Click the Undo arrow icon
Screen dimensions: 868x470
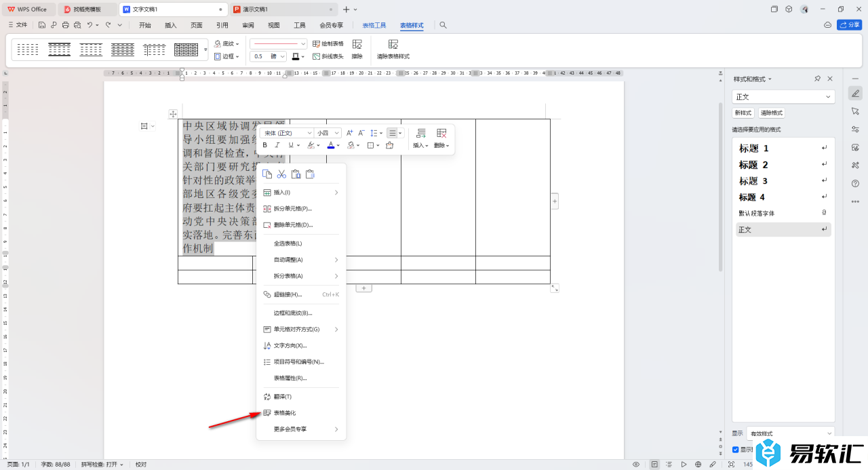click(90, 25)
